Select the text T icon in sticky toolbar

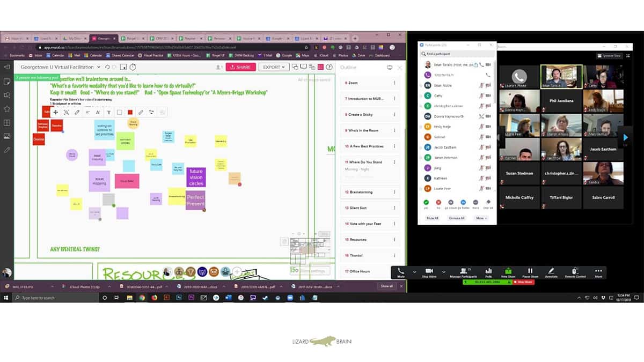click(109, 112)
